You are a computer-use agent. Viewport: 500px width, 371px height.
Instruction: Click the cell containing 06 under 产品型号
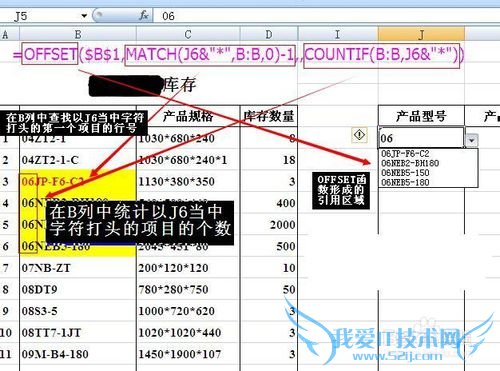coord(421,138)
